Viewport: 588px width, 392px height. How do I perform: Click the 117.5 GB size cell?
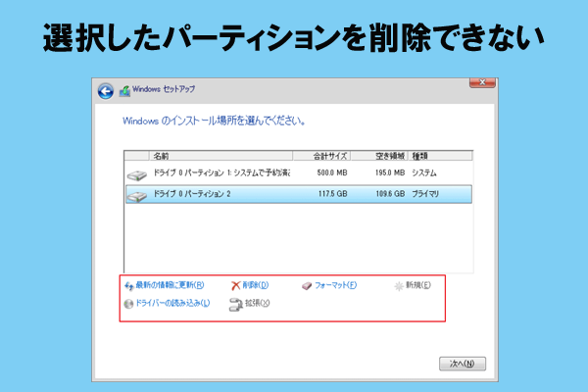click(x=332, y=194)
